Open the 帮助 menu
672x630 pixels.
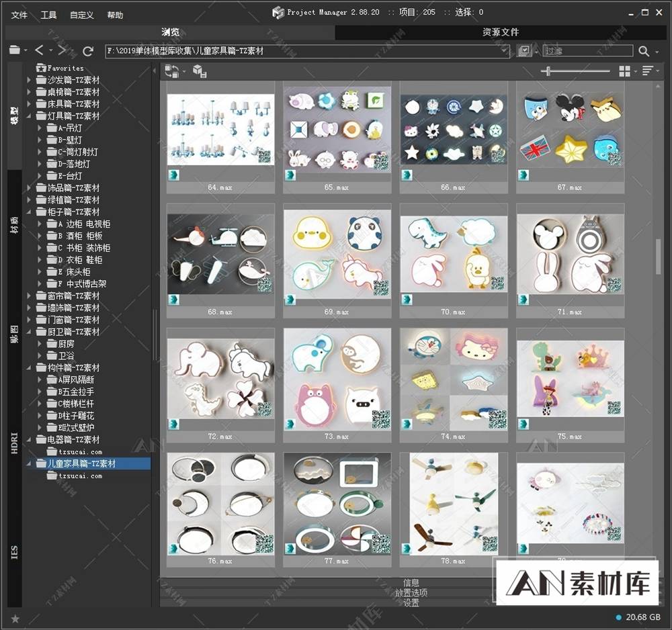click(115, 15)
